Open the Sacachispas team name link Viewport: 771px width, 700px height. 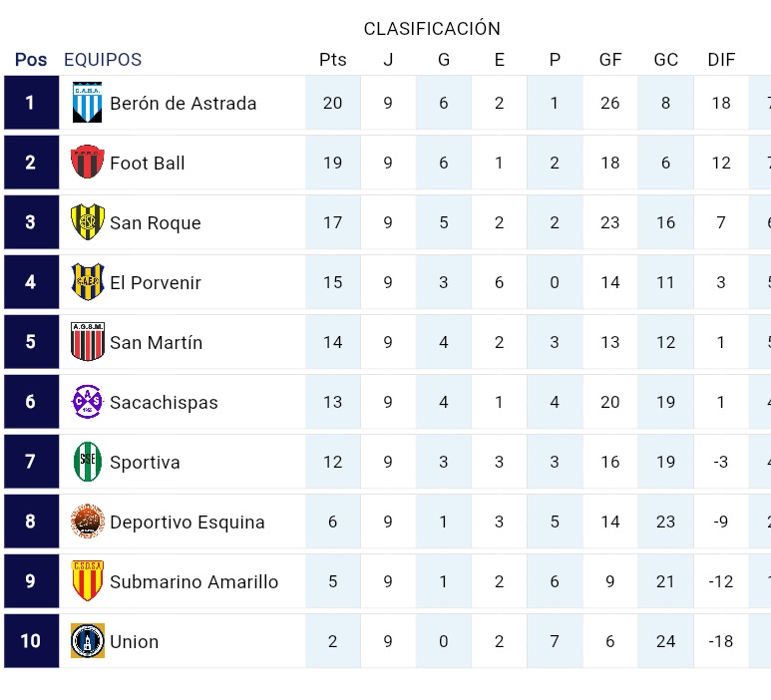(x=164, y=403)
